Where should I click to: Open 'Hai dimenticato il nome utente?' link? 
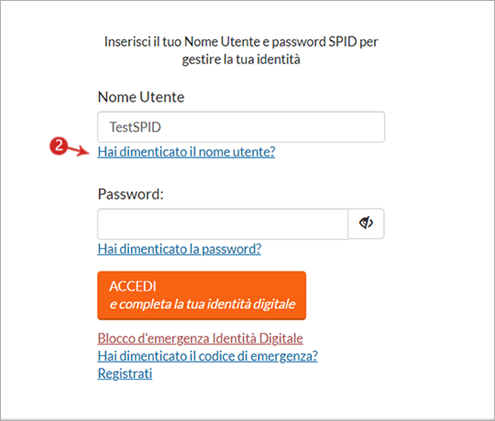pyautogui.click(x=186, y=152)
